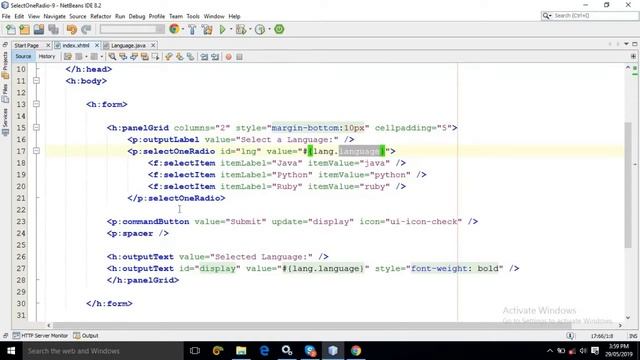Open the Projects sidebar panel
The width and height of the screenshot is (640, 360).
5,65
